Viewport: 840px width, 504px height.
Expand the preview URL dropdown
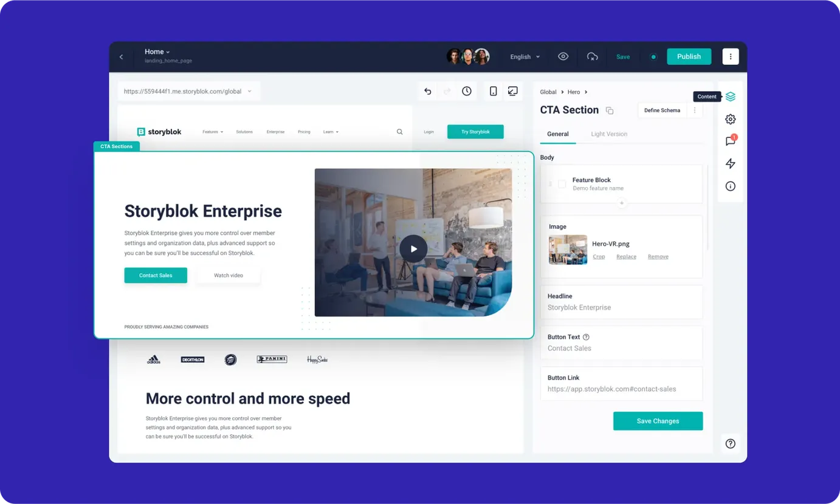(x=249, y=92)
